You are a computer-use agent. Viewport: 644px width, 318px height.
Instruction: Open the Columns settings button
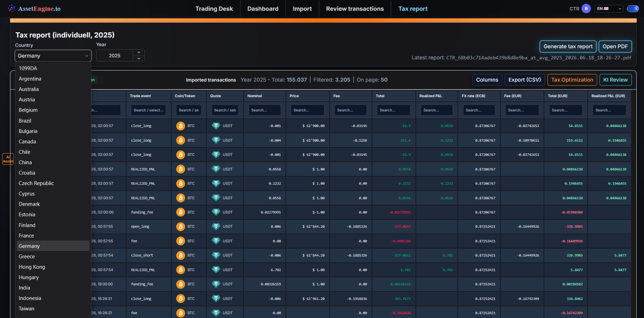tap(487, 80)
